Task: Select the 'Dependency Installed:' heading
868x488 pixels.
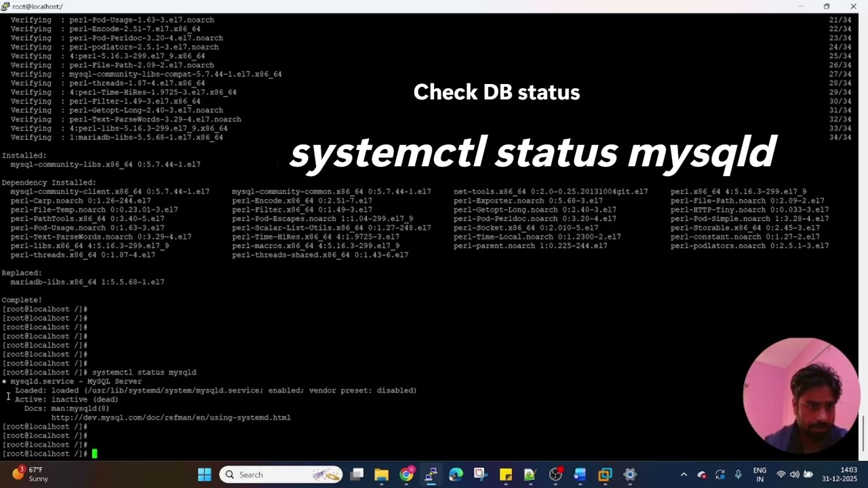Action: (49, 182)
